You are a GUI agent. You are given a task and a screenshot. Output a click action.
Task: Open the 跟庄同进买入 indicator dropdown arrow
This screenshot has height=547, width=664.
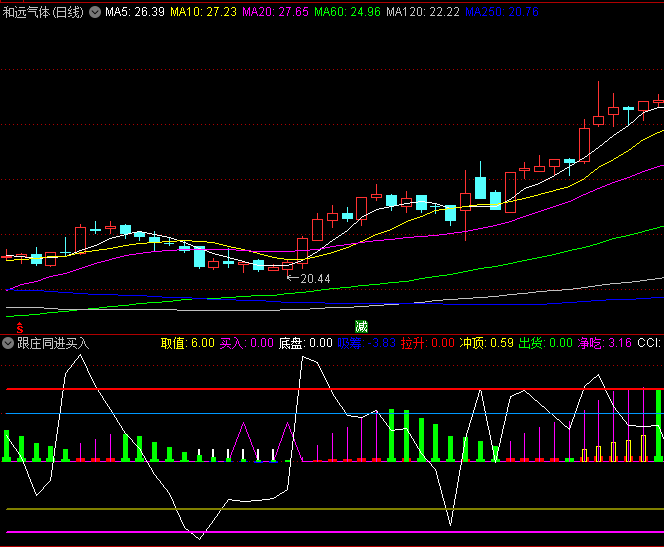tap(8, 343)
